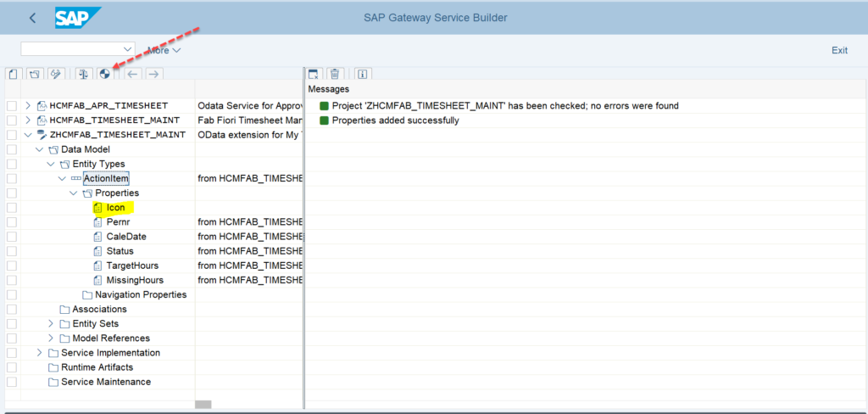Select the Entity Sets tree item
This screenshot has height=414, width=868.
tap(95, 324)
